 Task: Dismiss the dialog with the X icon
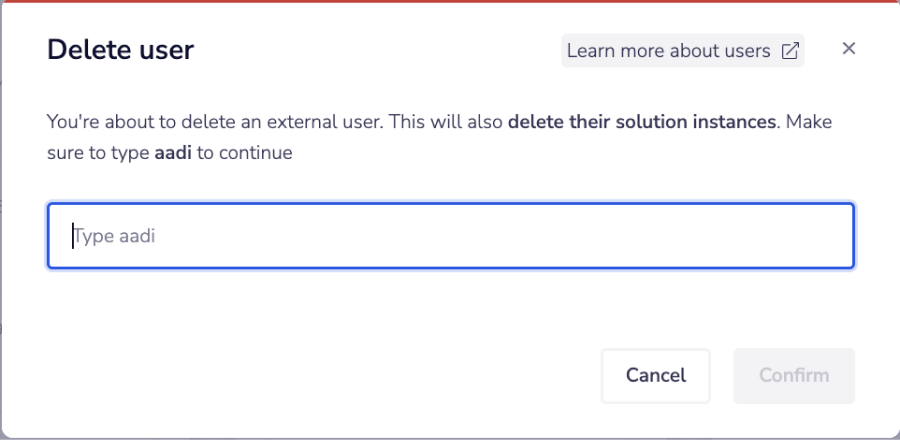click(849, 49)
